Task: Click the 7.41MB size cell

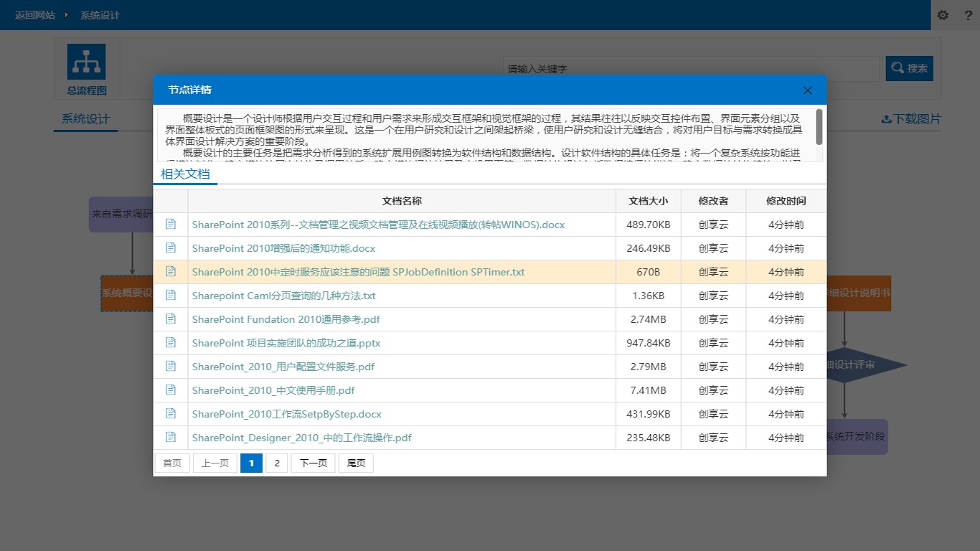Action: pos(648,390)
